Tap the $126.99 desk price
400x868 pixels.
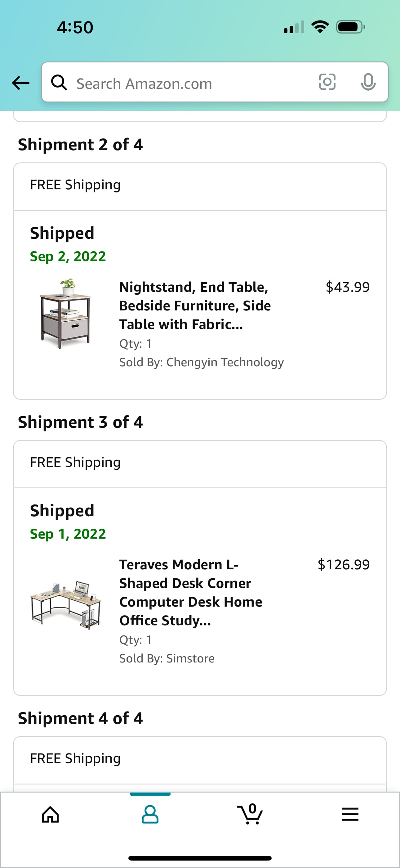tap(344, 564)
